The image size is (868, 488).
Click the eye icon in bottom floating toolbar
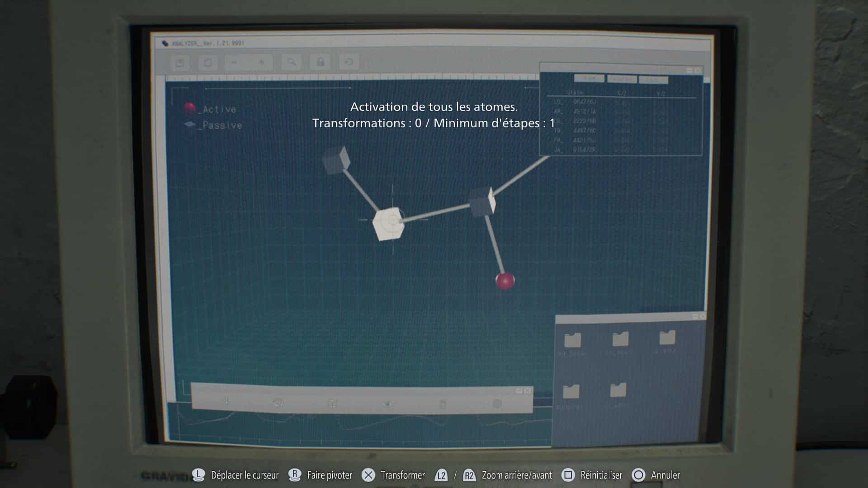click(x=387, y=404)
